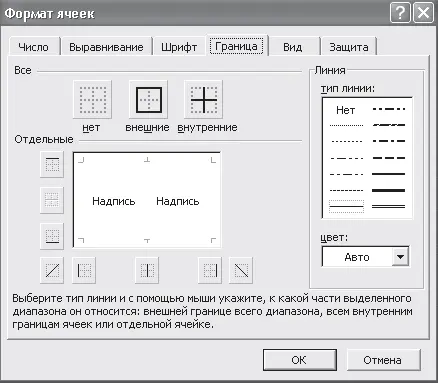
Task: Switch to the Шрифт tab
Action: pyautogui.click(x=179, y=47)
